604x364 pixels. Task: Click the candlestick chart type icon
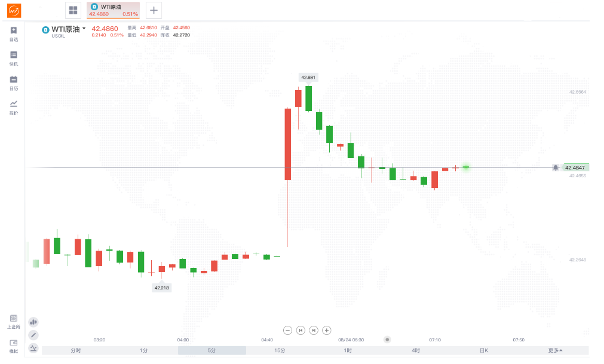pos(33,322)
